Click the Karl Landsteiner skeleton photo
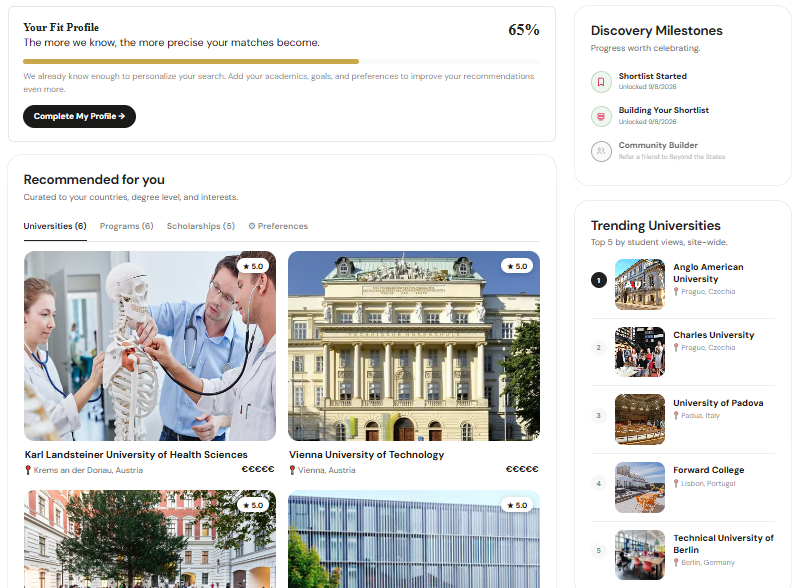802x588 pixels. pyautogui.click(x=150, y=346)
